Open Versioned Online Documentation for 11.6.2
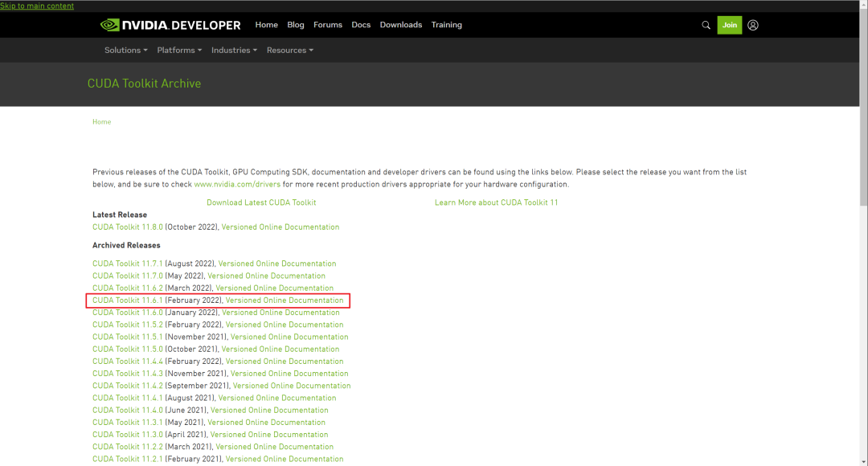 point(275,288)
